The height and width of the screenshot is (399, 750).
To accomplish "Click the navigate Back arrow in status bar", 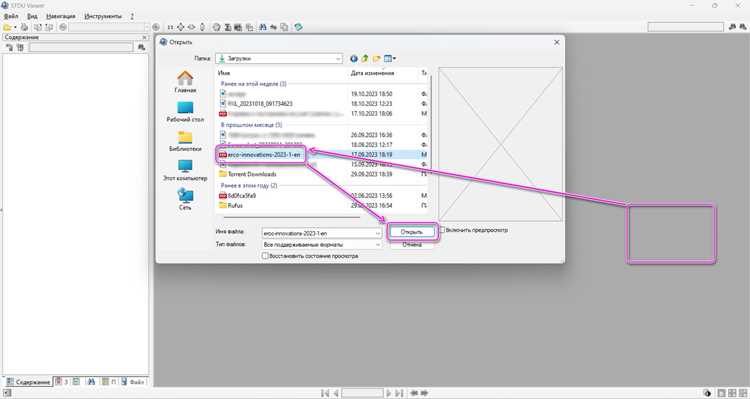I will 414,393.
